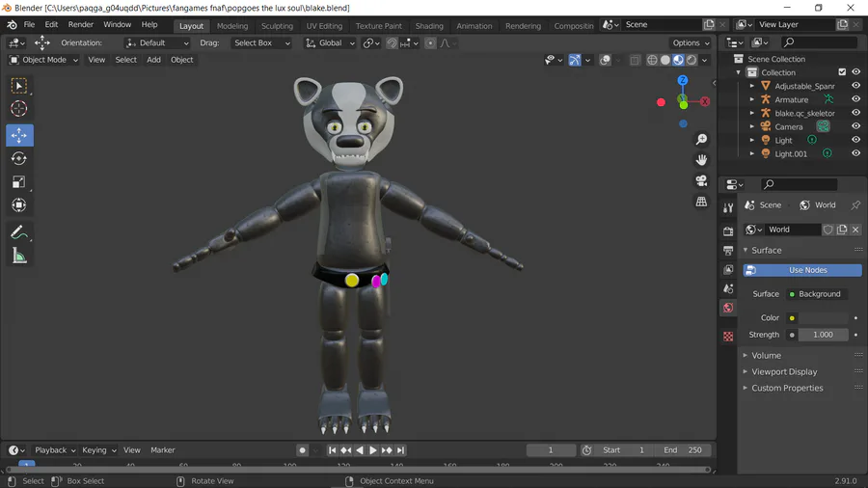
Task: Play the animation forward
Action: click(373, 450)
